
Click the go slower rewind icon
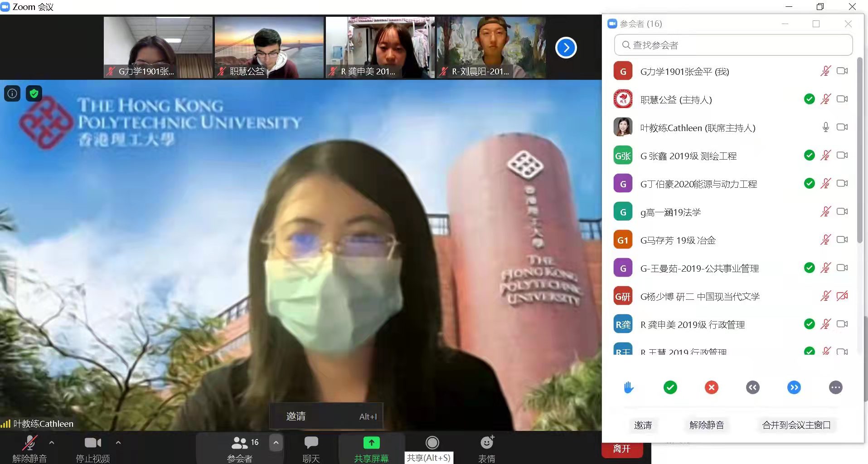[752, 387]
